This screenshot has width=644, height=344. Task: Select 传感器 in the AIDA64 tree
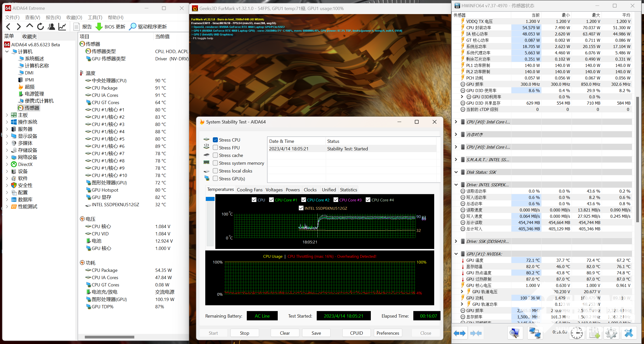(x=29, y=108)
